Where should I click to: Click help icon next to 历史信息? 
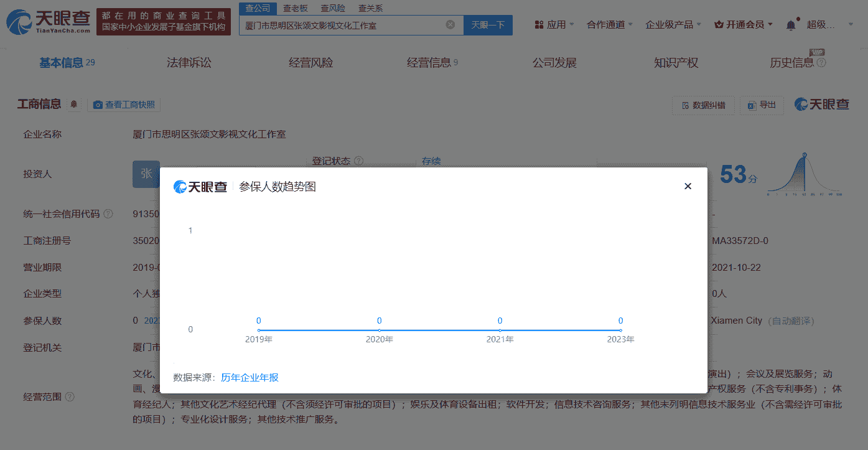(x=821, y=63)
